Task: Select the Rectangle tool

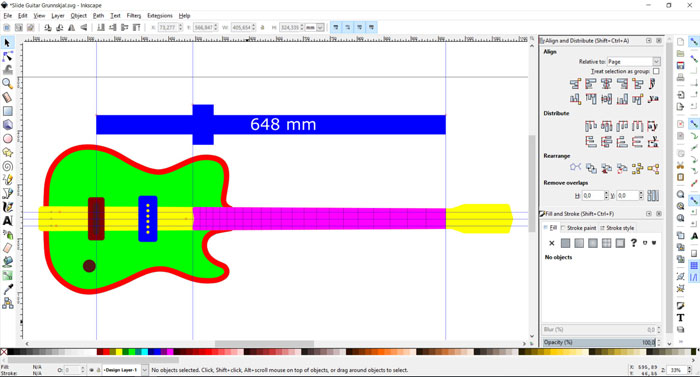Action: (x=7, y=111)
